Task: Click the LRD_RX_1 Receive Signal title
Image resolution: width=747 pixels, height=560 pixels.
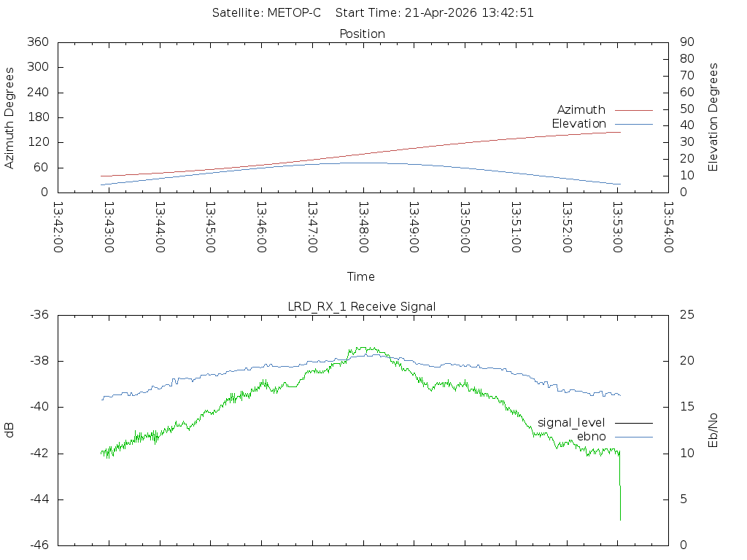Action: click(x=362, y=307)
